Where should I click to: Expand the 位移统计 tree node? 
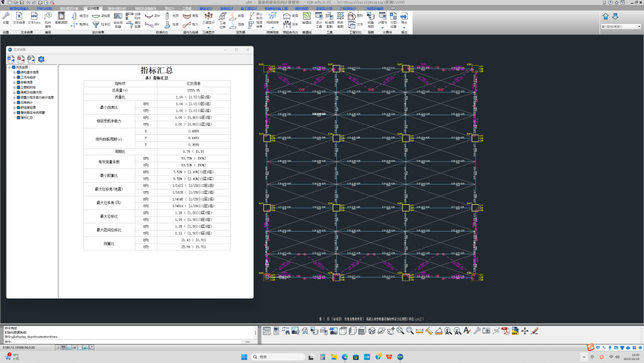pyautogui.click(x=14, y=102)
